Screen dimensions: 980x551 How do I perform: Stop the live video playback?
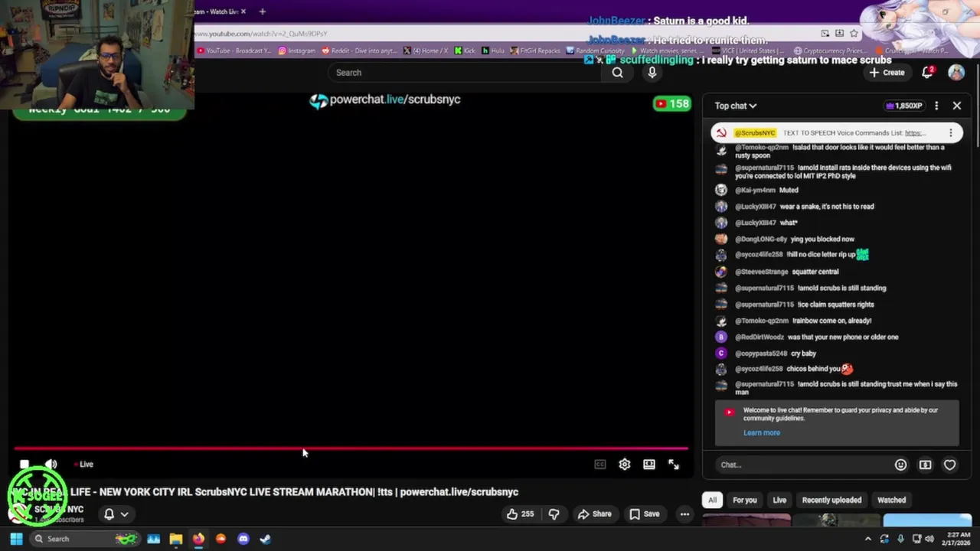coord(24,465)
